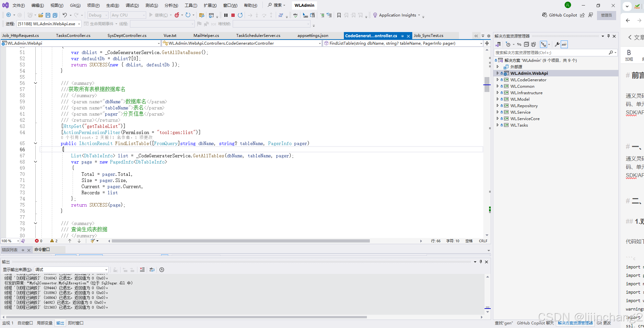This screenshot has height=328, width=644.
Task: Open the process selector dropdown
Action: [79, 24]
